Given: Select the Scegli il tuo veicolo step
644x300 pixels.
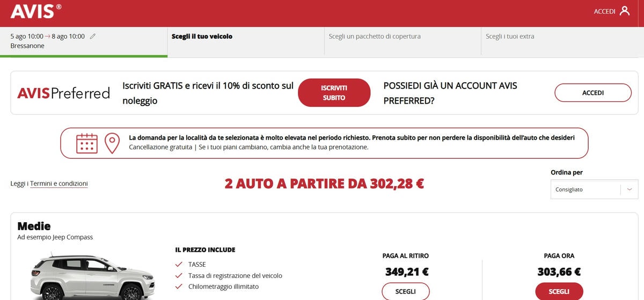Looking at the screenshot, I should (202, 36).
